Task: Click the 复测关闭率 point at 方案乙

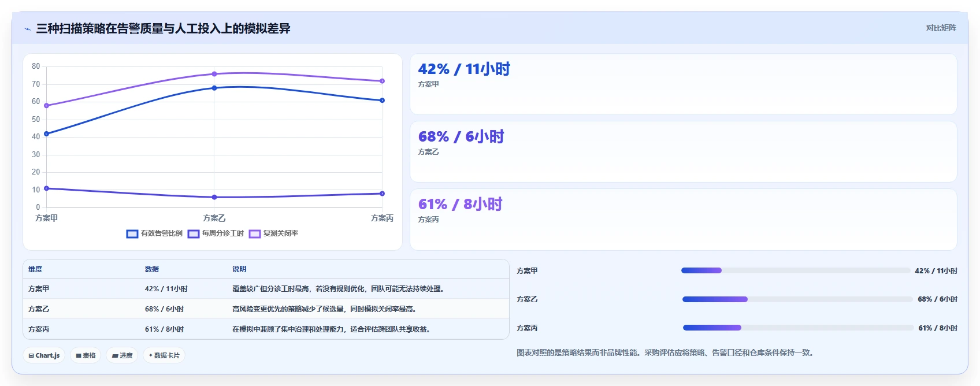Action: (x=214, y=74)
